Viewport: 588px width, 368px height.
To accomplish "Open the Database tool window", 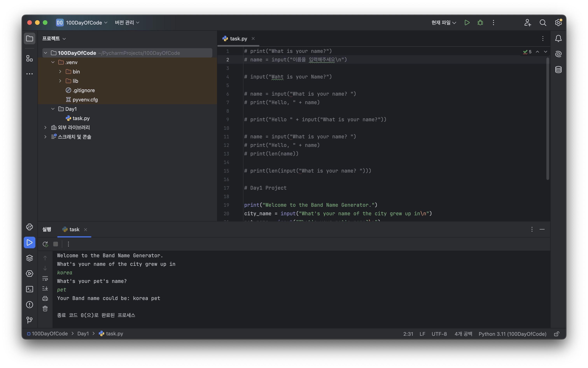I will point(558,70).
